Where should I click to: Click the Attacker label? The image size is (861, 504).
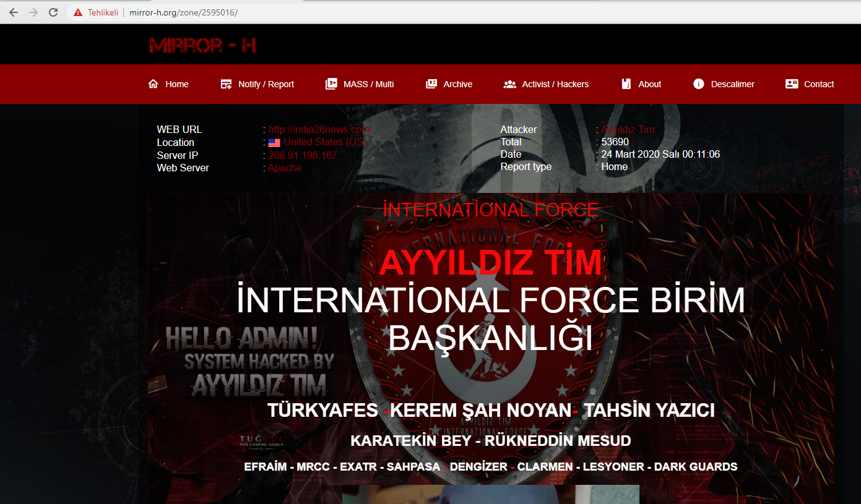coord(519,130)
